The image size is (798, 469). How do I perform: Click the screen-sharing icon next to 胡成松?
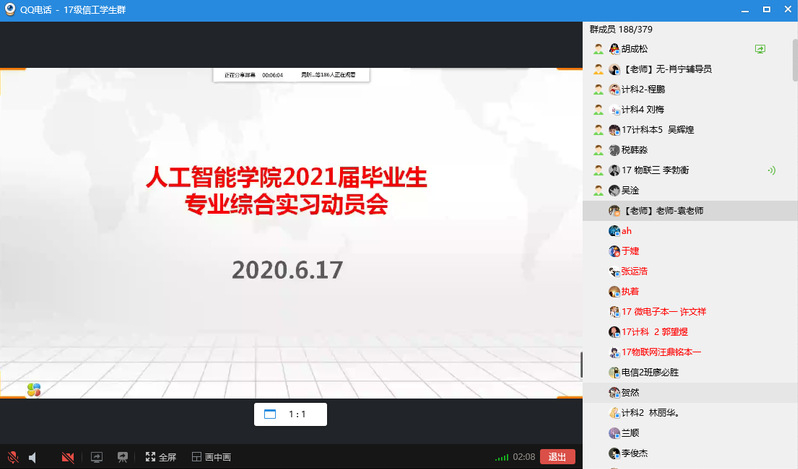click(x=760, y=48)
